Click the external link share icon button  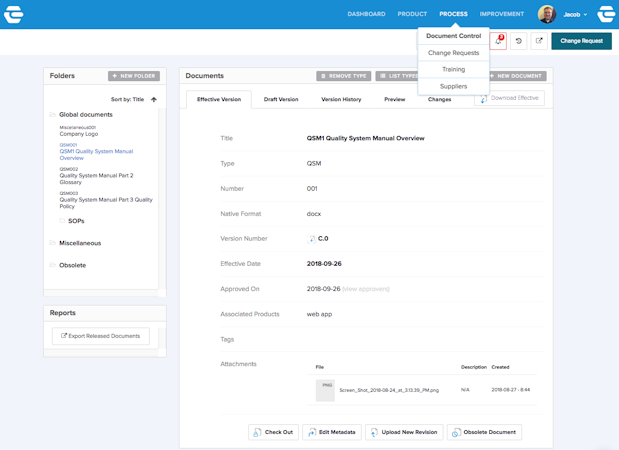pos(539,41)
